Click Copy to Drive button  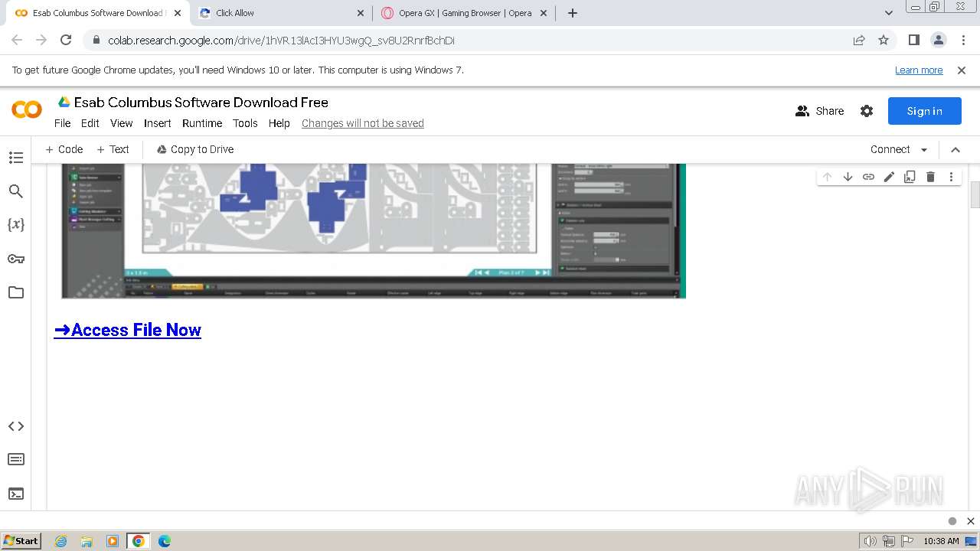pos(195,149)
